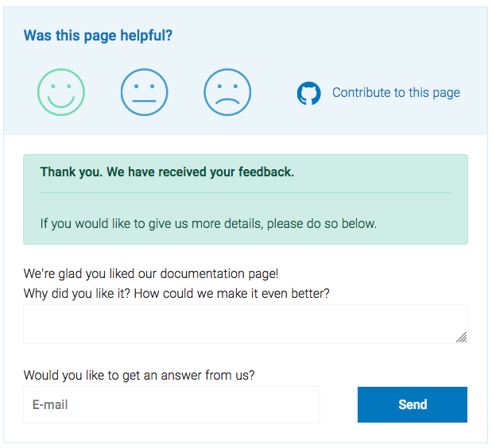
Task: Click the divider line inside green banner
Action: coord(246,192)
